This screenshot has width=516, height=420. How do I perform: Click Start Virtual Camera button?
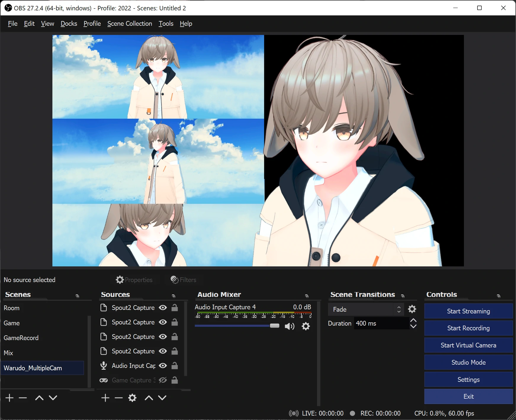(468, 345)
